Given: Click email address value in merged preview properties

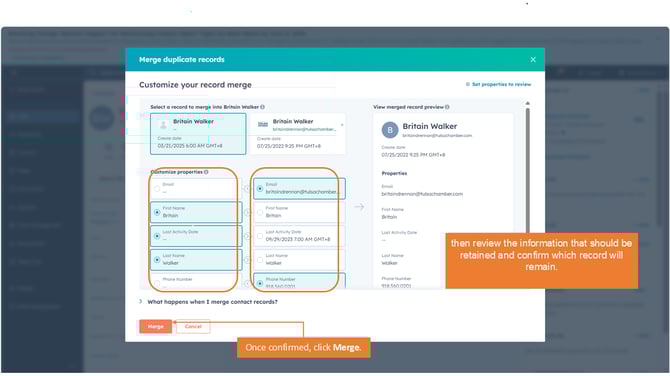Looking at the screenshot, I should pos(422,194).
